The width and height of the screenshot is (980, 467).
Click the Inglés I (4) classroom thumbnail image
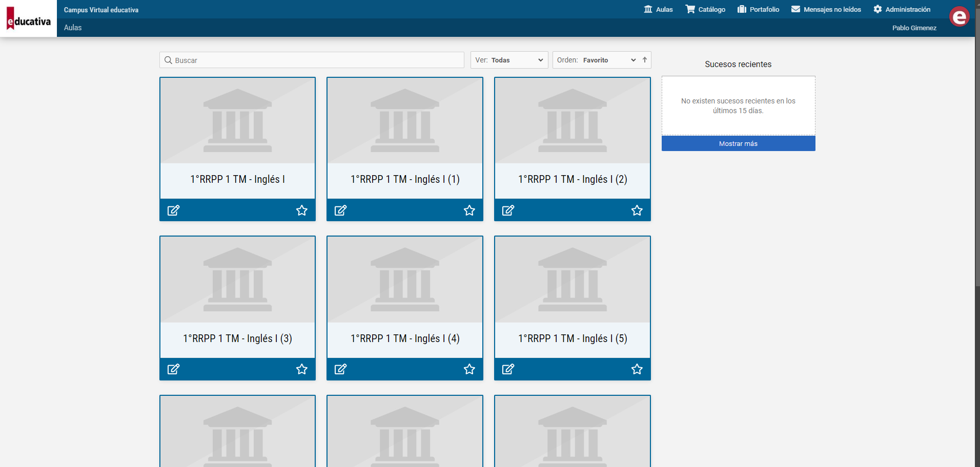pos(405,280)
